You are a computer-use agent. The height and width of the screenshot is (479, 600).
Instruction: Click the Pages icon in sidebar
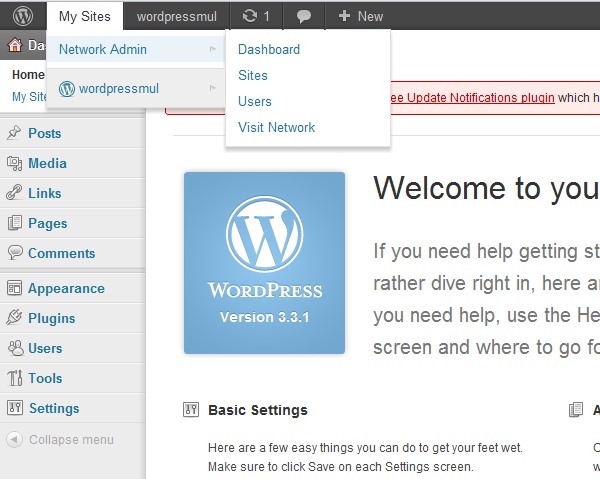pos(15,223)
